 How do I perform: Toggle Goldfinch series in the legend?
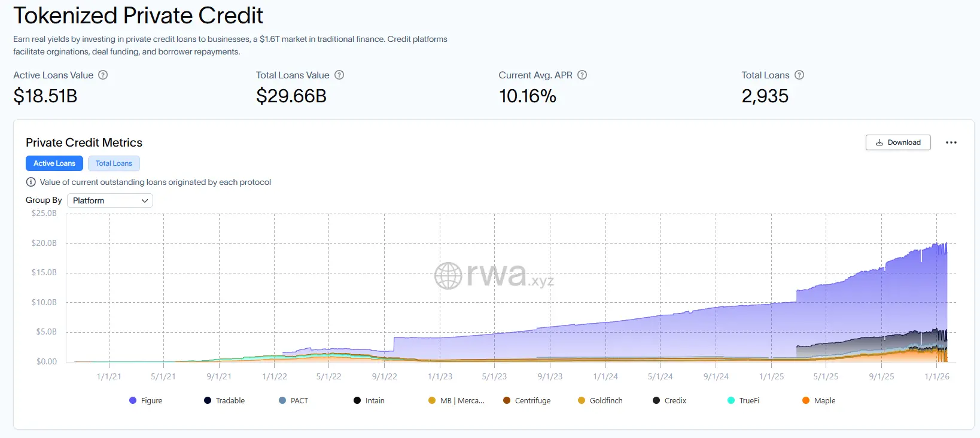[601, 401]
